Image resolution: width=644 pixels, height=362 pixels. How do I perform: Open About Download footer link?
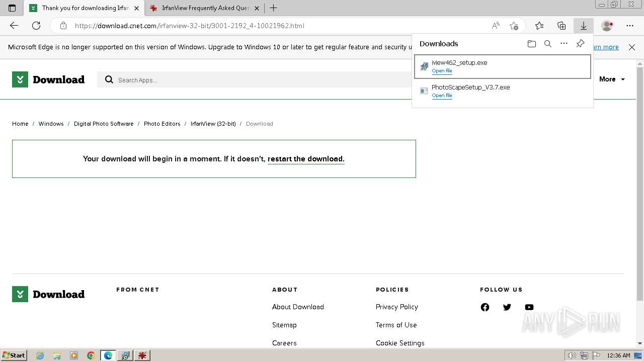tap(298, 307)
